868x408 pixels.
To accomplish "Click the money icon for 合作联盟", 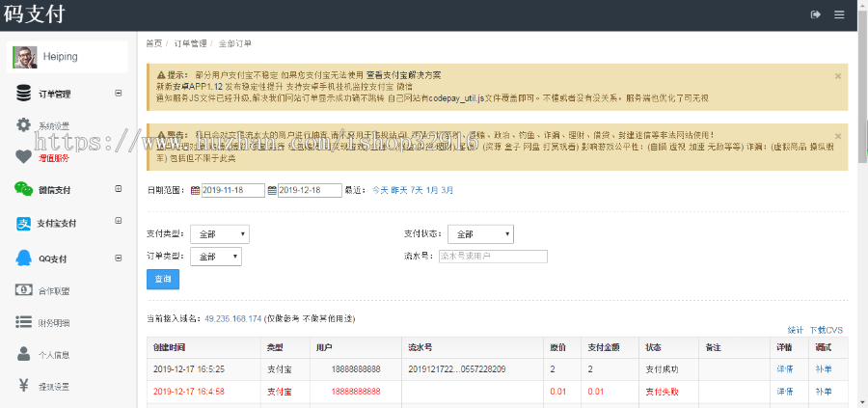I will click(23, 289).
